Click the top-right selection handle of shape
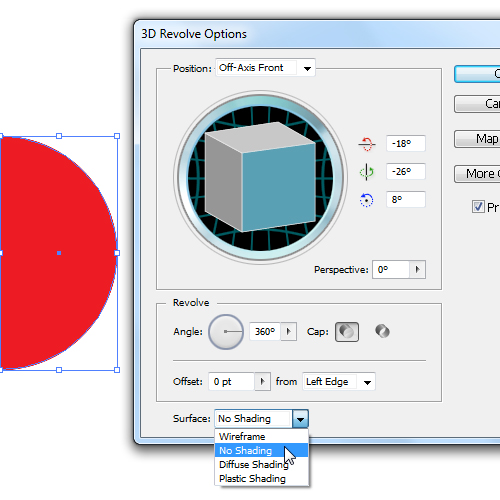Screen dimensions: 500x500 (x=117, y=136)
